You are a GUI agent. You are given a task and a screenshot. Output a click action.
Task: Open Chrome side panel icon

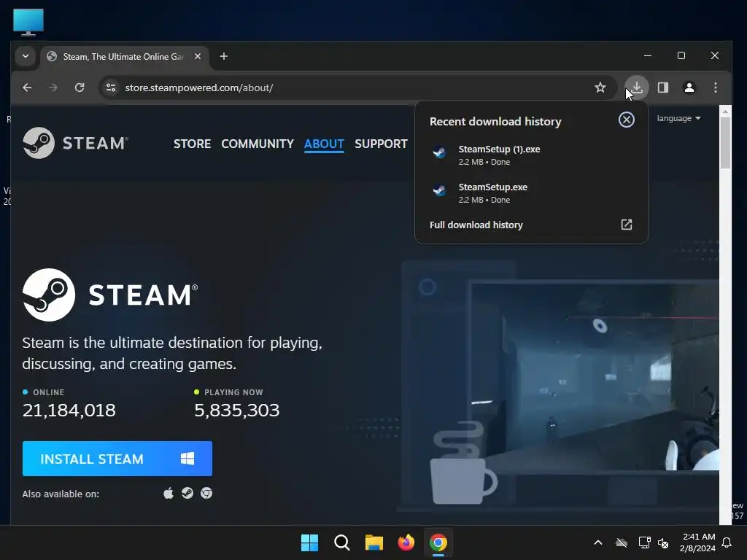pos(663,87)
